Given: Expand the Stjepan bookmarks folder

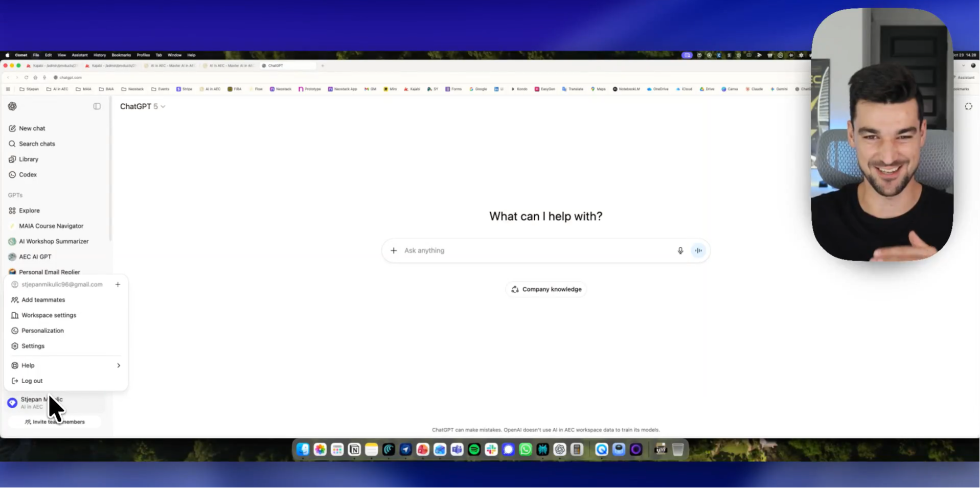Looking at the screenshot, I should pyautogui.click(x=29, y=89).
